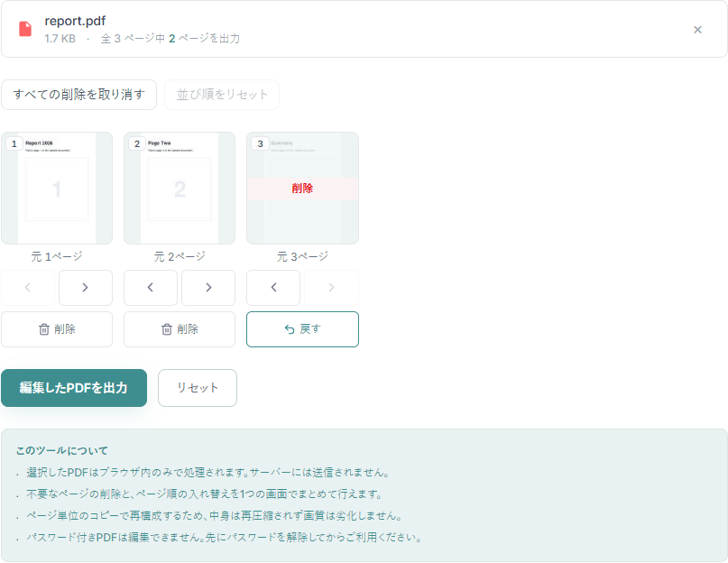Click the このツールについて heading
Image resolution: width=728 pixels, height=563 pixels.
coord(61,450)
